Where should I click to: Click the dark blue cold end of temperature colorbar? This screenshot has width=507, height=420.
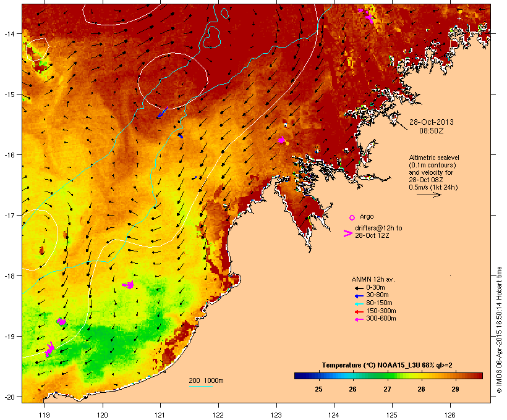click(x=300, y=376)
